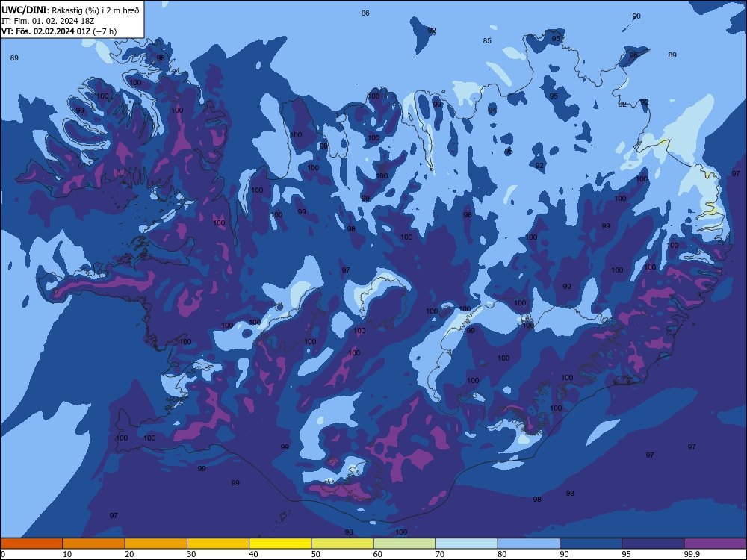Image resolution: width=747 pixels, height=560 pixels.
Task: Select the legend label '70'
Action: tap(440, 554)
